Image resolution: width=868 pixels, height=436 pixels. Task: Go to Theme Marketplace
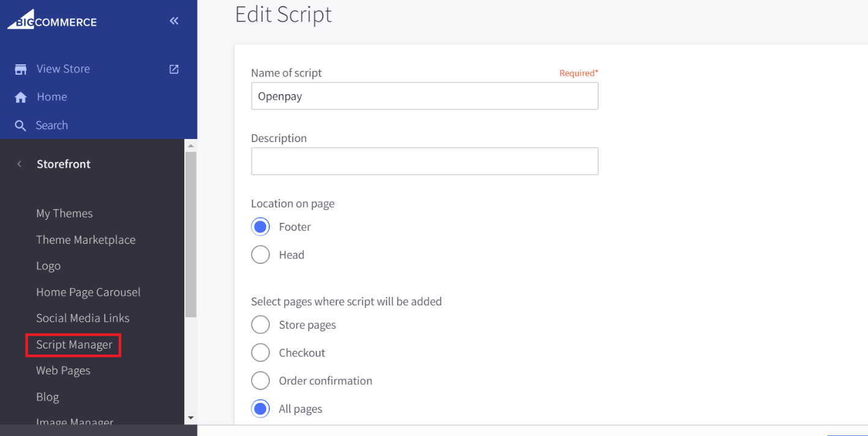(86, 240)
